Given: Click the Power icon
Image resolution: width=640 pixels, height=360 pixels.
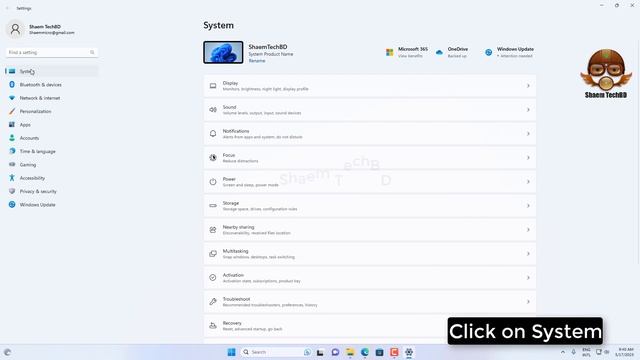Looking at the screenshot, I should (x=213, y=182).
